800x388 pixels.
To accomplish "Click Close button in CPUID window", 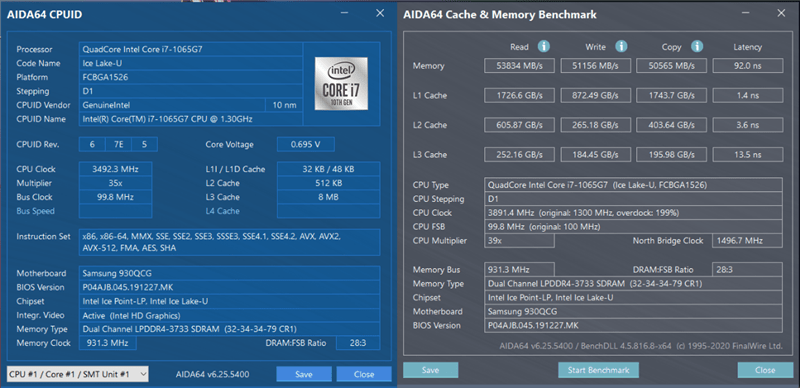I will (x=364, y=374).
